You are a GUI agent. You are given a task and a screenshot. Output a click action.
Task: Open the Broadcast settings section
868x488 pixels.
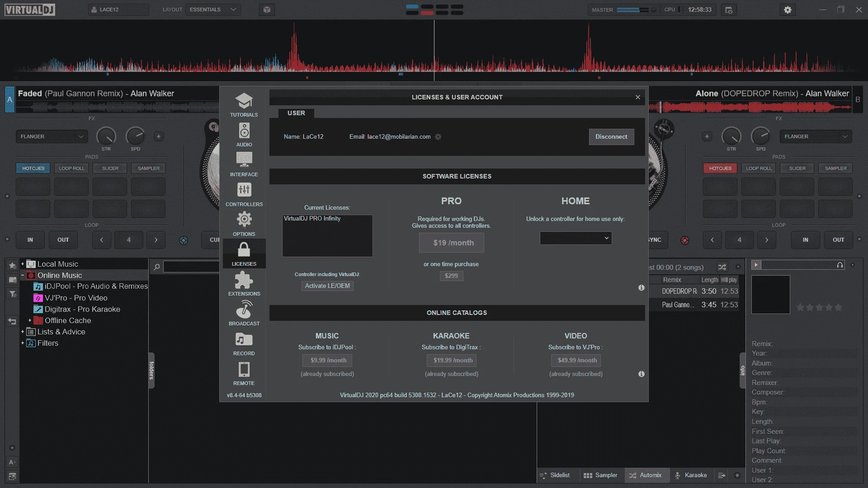click(244, 314)
